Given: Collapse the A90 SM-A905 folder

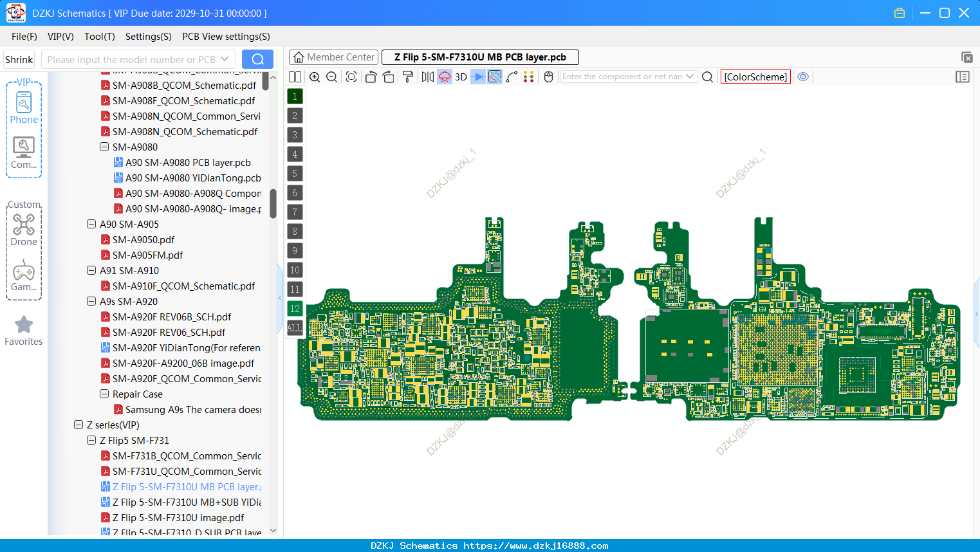Looking at the screenshot, I should pos(91,224).
